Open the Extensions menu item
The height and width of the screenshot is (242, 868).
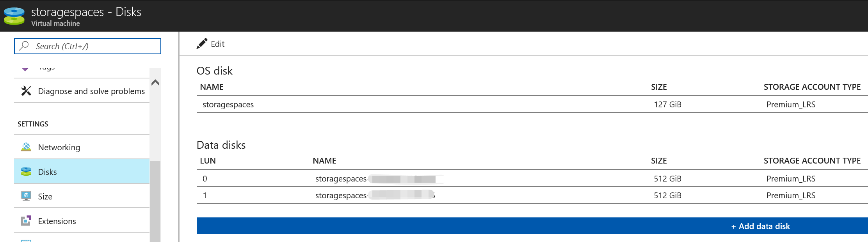[x=57, y=221]
